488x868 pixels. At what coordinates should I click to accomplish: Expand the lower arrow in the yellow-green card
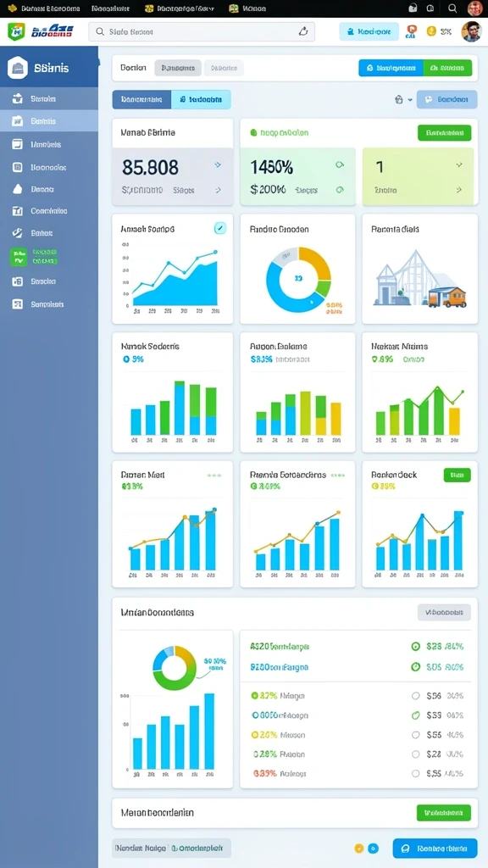pos(458,189)
